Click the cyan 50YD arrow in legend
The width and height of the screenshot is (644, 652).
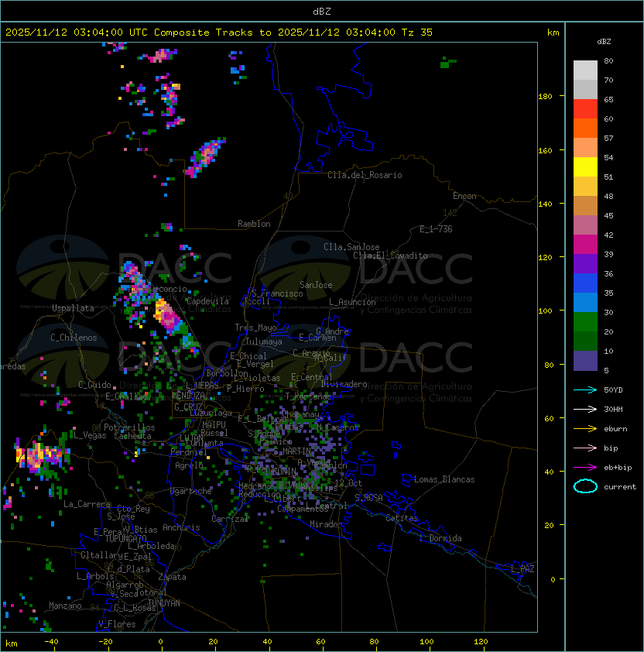(x=585, y=389)
